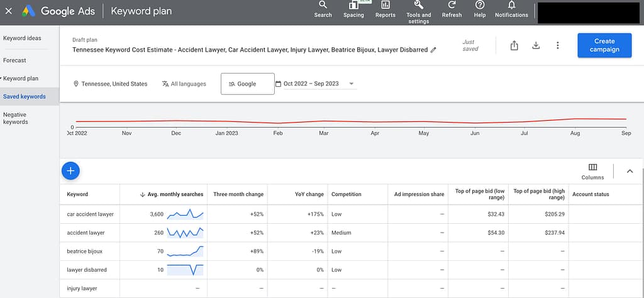Screen dimensions: 644x298
Task: Open Notifications bell
Action: point(511,9)
